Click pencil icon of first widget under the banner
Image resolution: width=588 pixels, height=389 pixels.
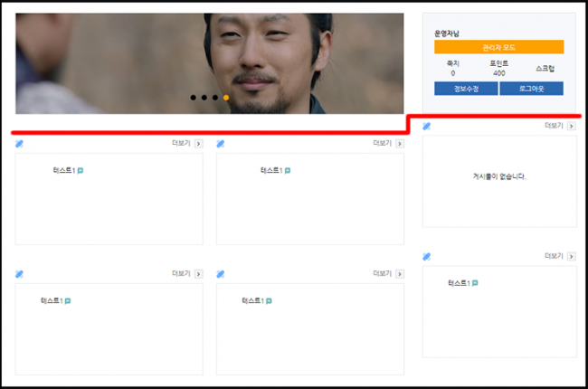pos(19,144)
